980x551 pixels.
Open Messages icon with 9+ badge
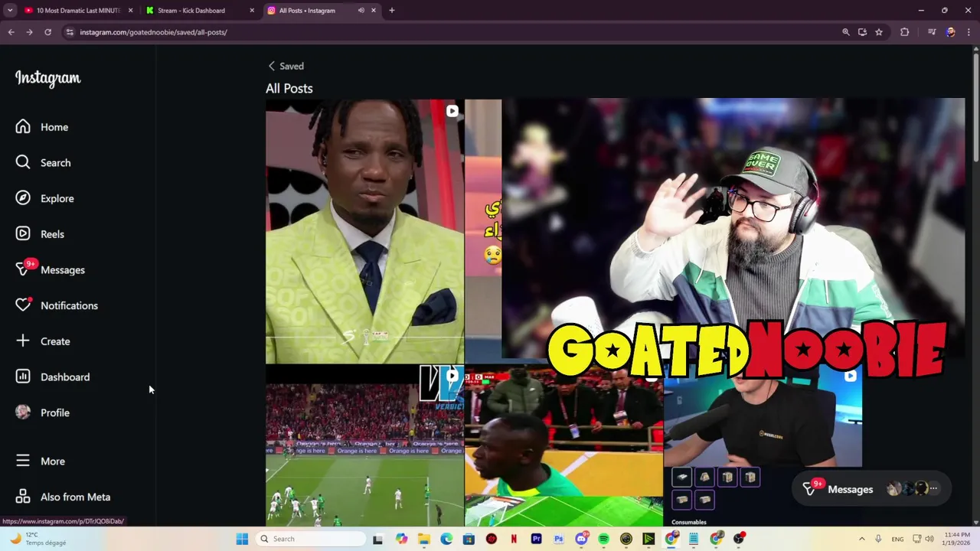point(24,269)
